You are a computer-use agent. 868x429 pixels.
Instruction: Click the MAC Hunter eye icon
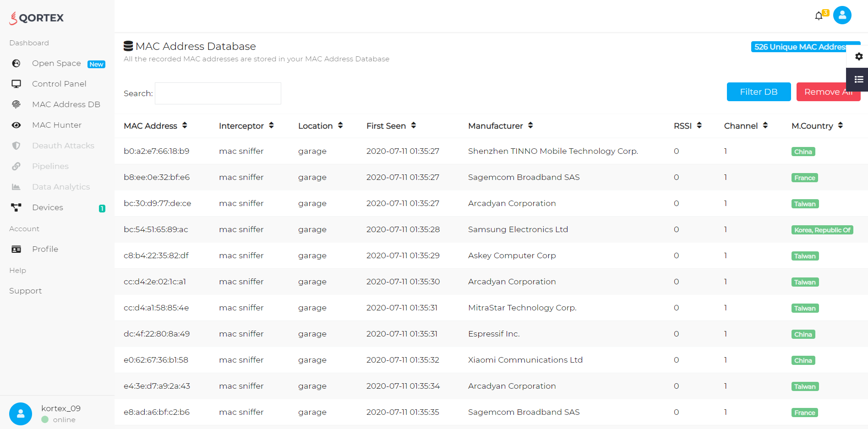(16, 125)
